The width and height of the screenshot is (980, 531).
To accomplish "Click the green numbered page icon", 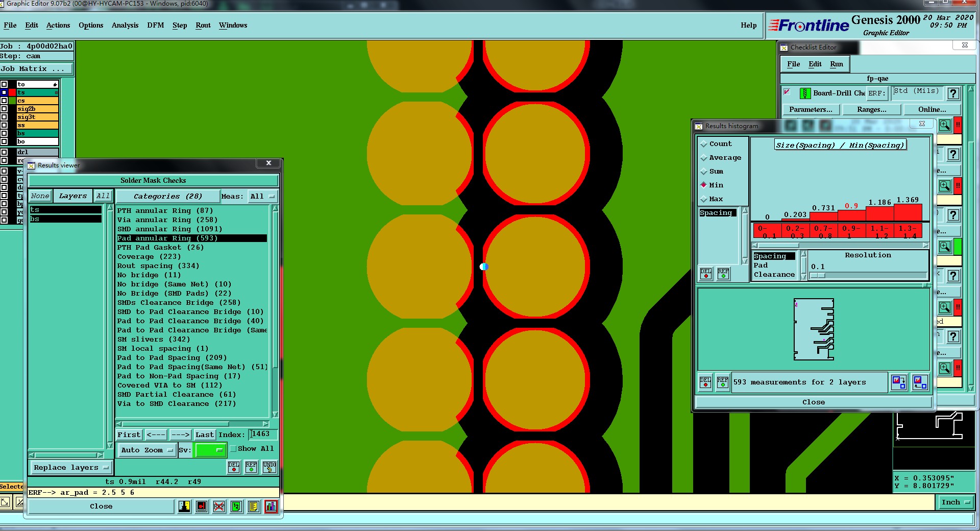I will 236,506.
